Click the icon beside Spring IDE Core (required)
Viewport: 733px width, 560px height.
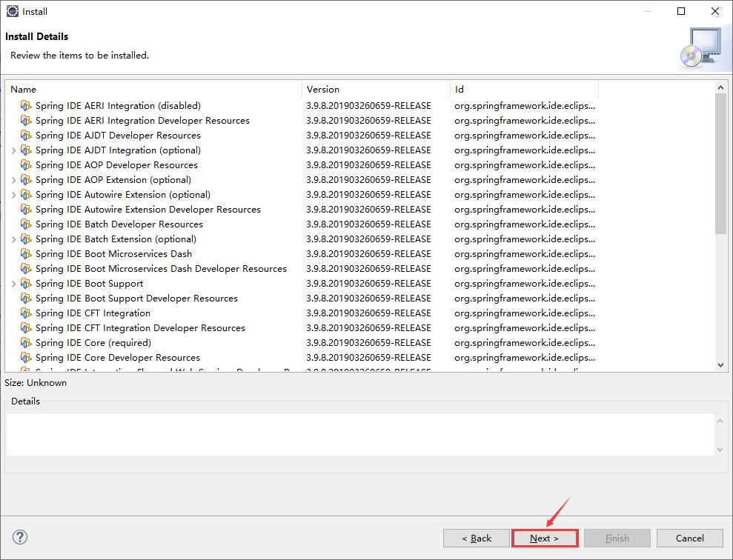coord(26,343)
